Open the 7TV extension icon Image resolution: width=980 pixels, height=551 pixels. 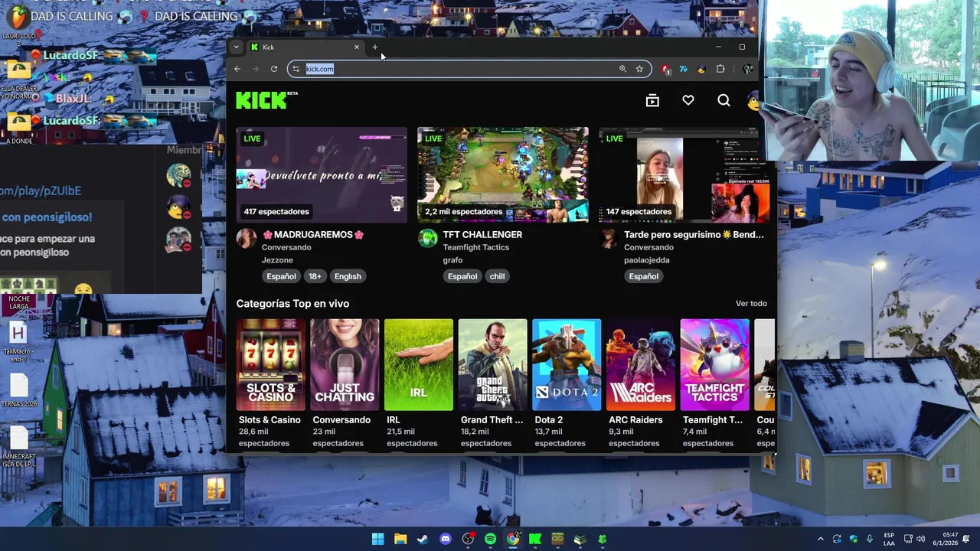click(683, 69)
